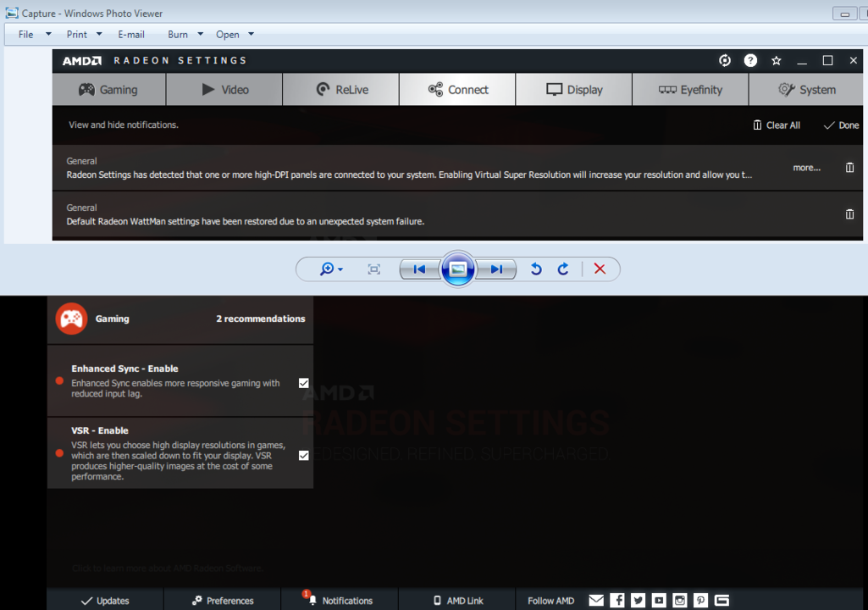Open Preferences in bottom bar
Image resolution: width=868 pixels, height=610 pixels.
coord(223,601)
